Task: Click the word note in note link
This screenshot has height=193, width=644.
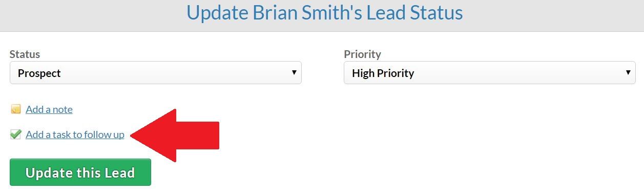Action: (61, 109)
